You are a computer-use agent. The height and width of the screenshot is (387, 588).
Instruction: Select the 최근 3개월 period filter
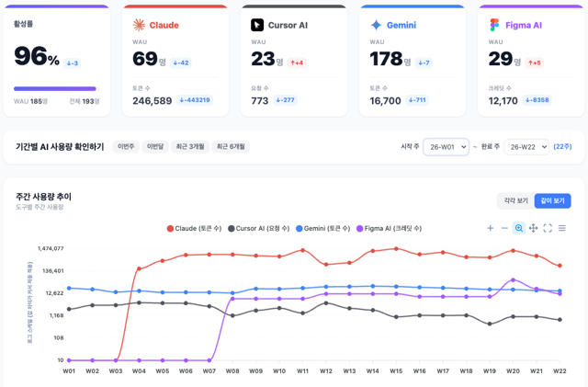pyautogui.click(x=190, y=146)
